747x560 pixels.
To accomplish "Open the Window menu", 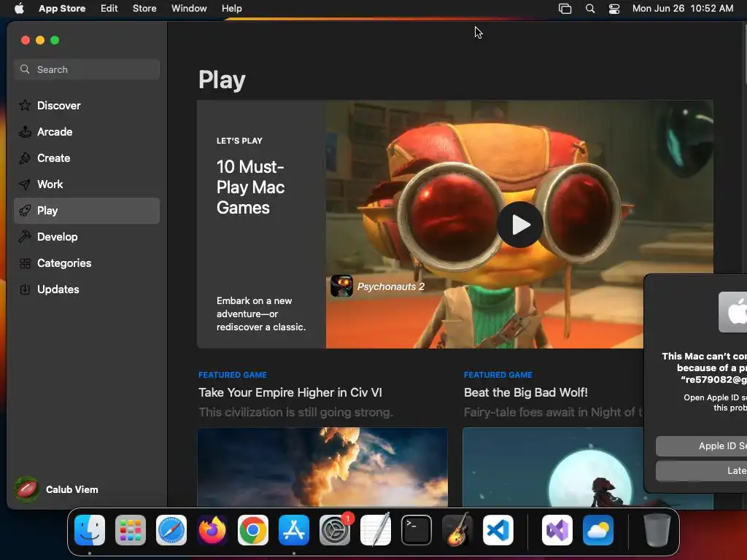I will (189, 8).
